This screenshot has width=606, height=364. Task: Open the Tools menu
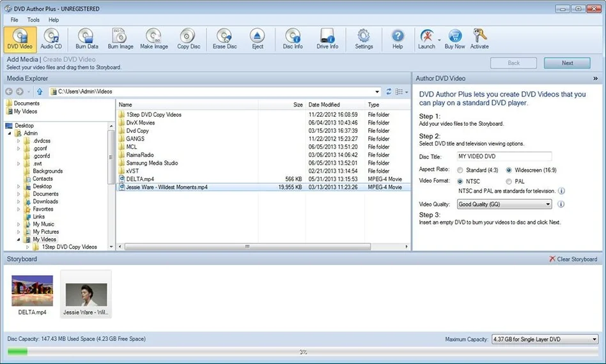point(33,20)
